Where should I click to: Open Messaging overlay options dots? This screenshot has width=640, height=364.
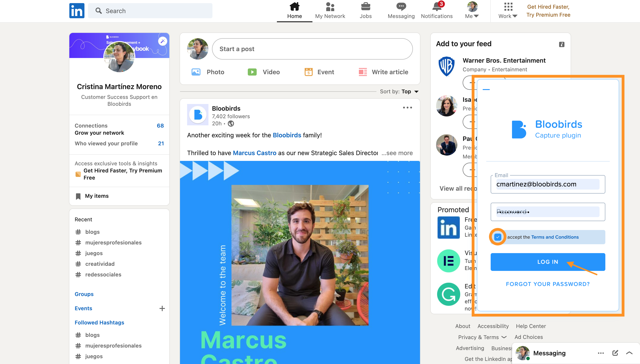[601, 353]
